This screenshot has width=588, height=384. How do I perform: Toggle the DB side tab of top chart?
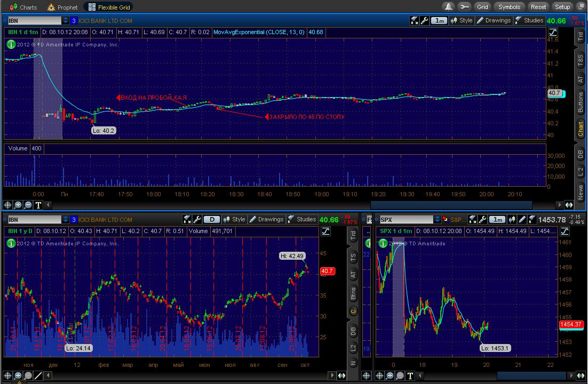pyautogui.click(x=581, y=154)
